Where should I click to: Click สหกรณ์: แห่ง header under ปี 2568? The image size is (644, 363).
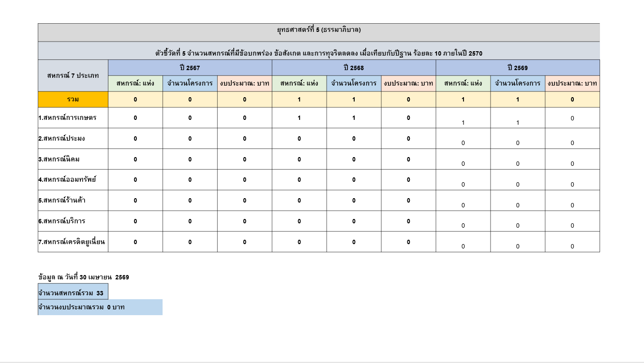pos(300,84)
